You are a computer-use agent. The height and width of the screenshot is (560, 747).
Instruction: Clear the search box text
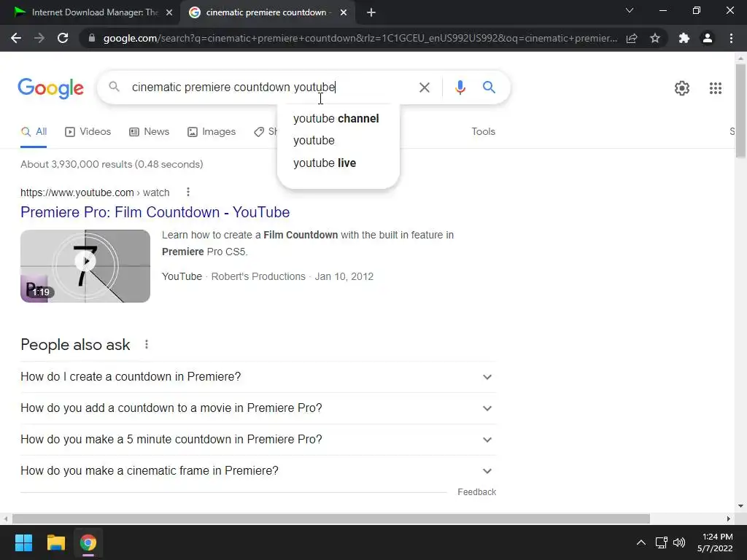(424, 87)
